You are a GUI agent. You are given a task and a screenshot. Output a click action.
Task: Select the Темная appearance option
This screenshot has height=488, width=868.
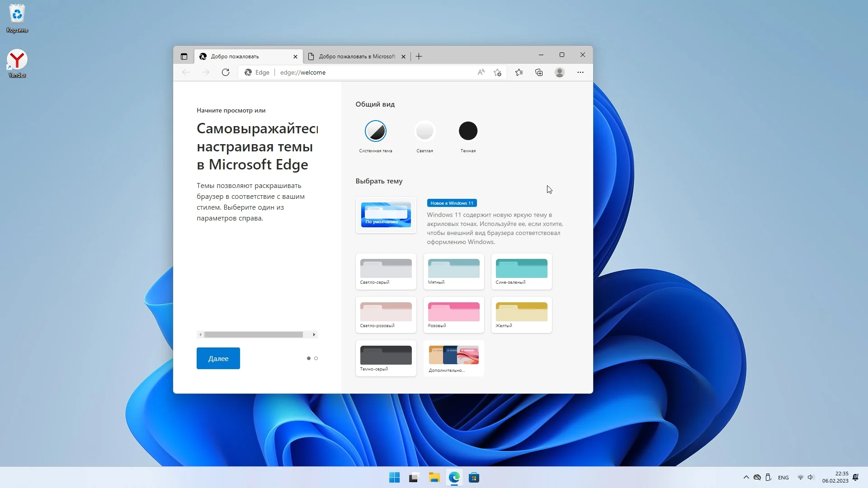[468, 131]
